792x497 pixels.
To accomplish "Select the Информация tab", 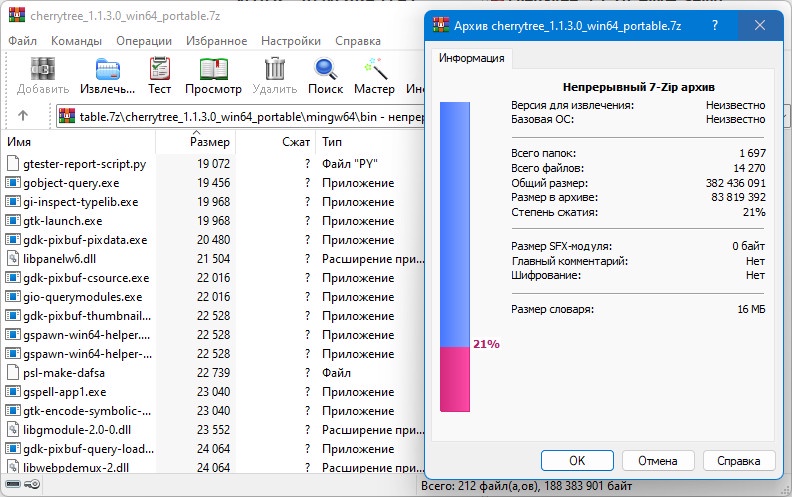I will point(471,58).
